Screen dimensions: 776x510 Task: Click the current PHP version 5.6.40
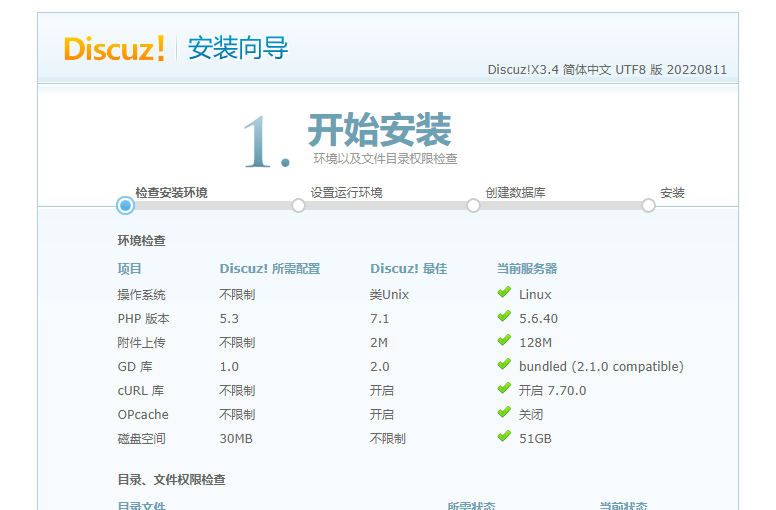coord(538,319)
